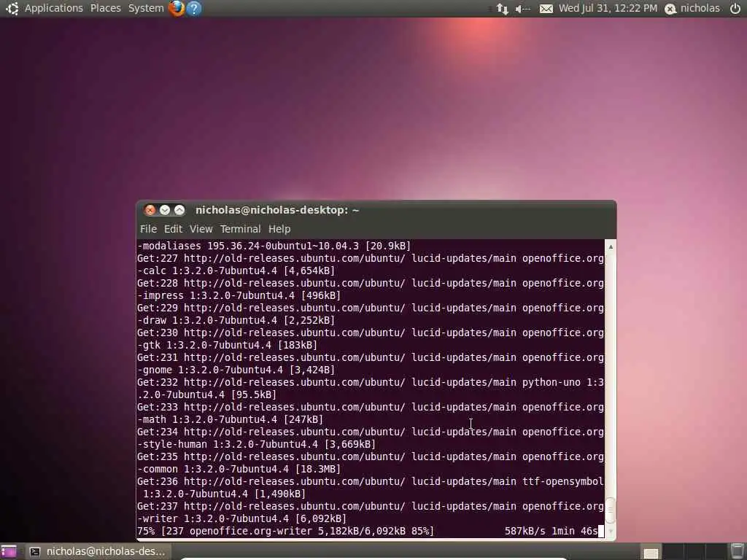Open the terminal Help menu

pyautogui.click(x=279, y=229)
